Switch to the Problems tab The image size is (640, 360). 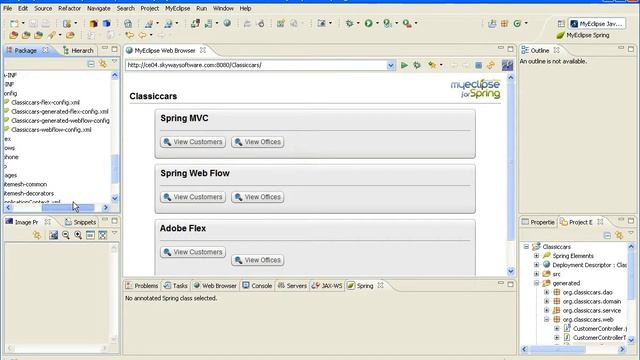[x=142, y=286]
